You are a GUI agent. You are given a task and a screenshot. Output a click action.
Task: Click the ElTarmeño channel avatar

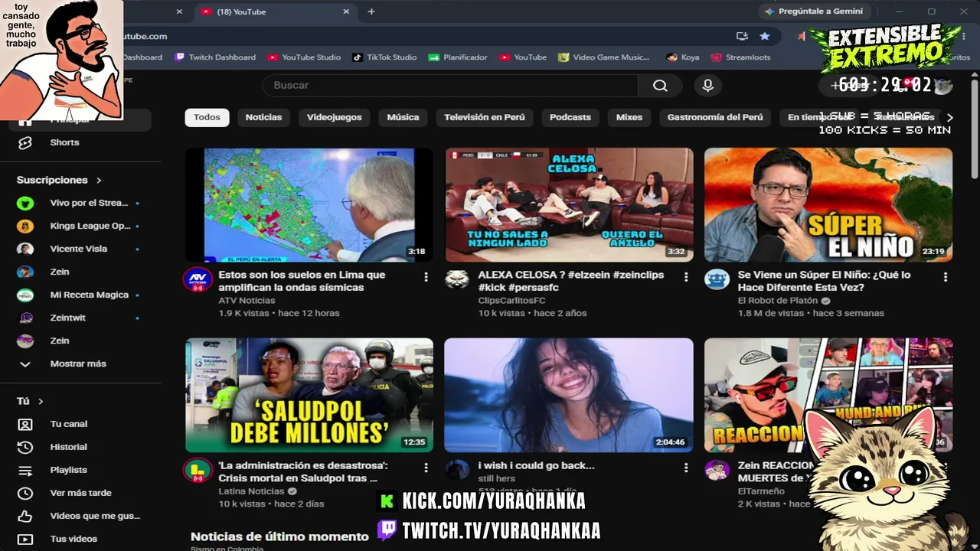[717, 470]
